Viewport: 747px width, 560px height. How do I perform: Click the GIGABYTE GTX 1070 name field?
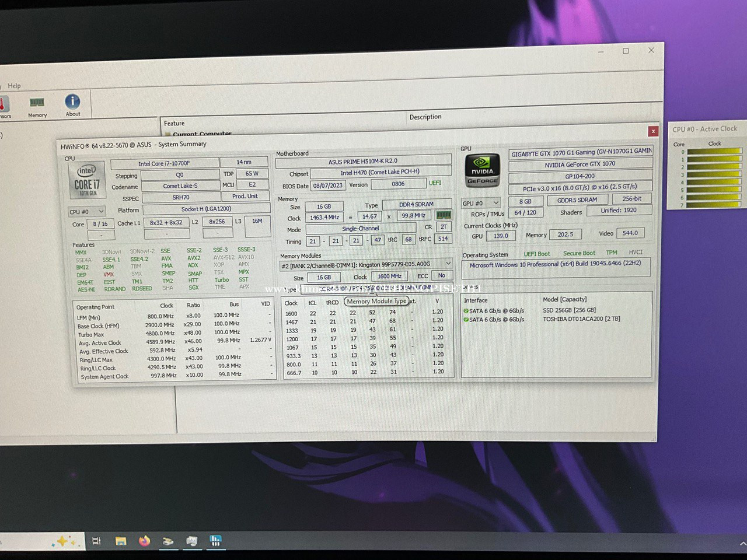[x=581, y=153]
